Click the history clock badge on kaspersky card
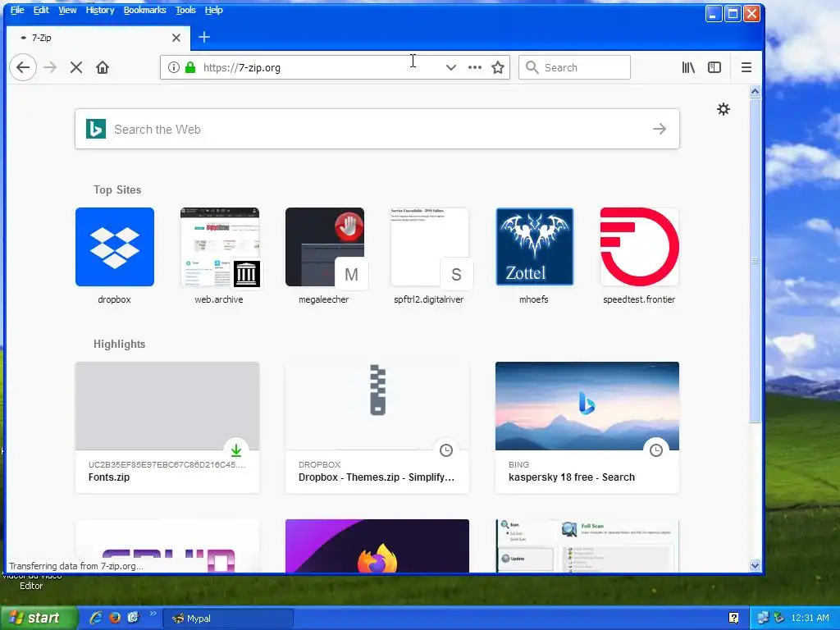840x630 pixels. click(656, 450)
